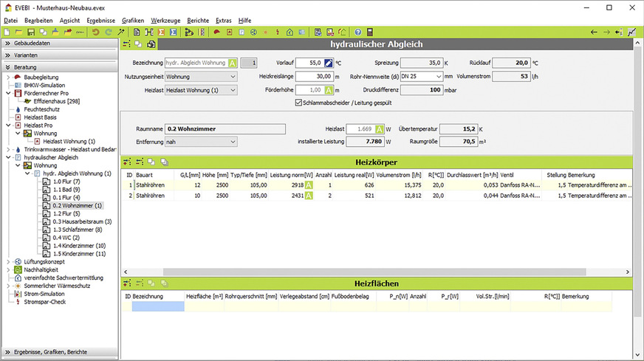
Task: Click the green house toolbar icon
Action: tap(290, 32)
